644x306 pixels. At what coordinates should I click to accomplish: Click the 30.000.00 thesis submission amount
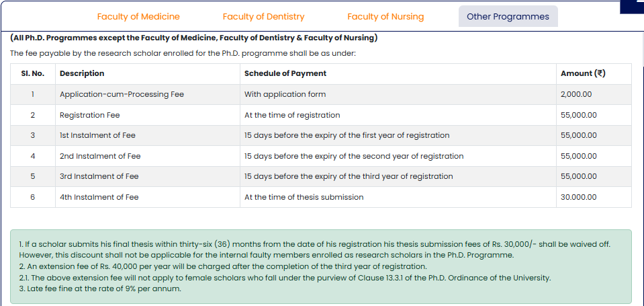pos(578,197)
